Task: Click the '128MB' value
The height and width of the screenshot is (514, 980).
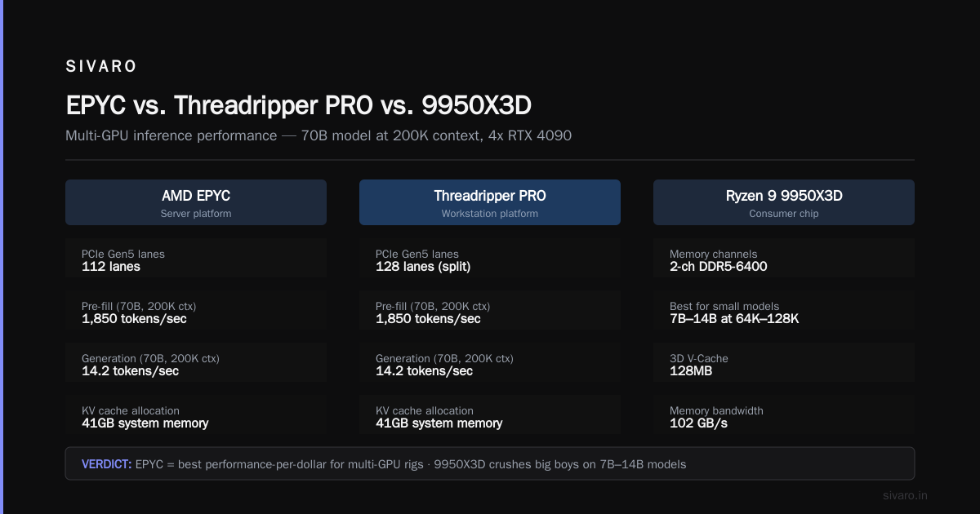Action: 691,371
